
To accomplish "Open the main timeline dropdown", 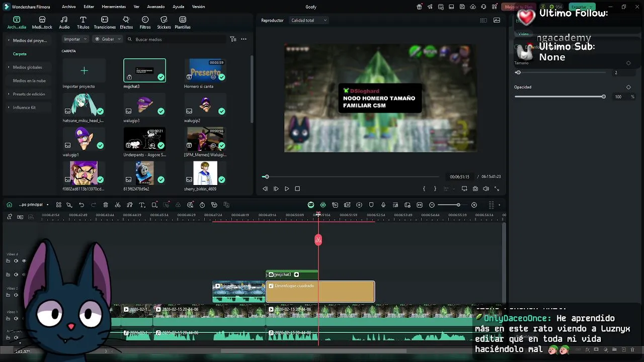I will [x=34, y=205].
